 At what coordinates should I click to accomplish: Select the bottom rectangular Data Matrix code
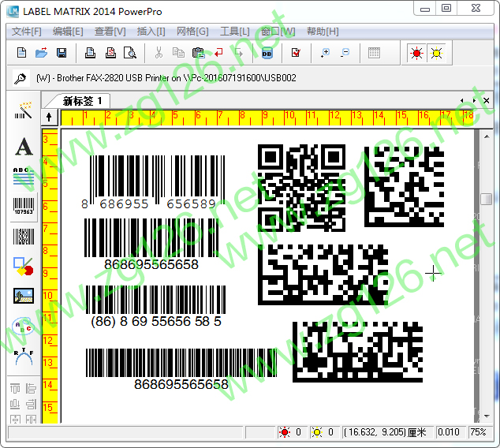(357, 352)
